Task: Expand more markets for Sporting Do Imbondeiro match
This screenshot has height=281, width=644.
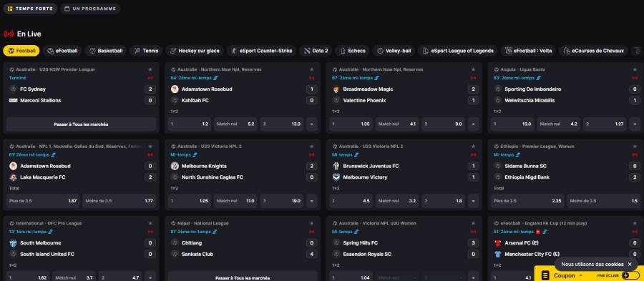Action: 635,124
